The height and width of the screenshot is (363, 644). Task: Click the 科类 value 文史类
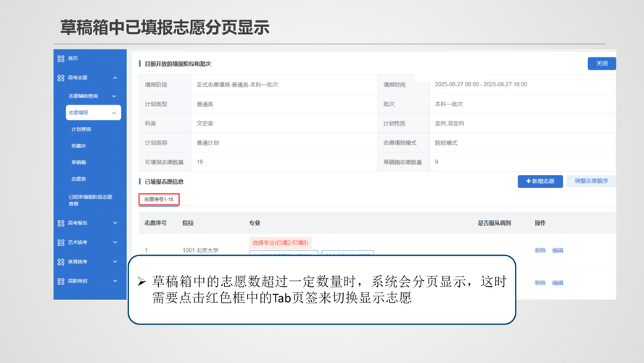[205, 123]
